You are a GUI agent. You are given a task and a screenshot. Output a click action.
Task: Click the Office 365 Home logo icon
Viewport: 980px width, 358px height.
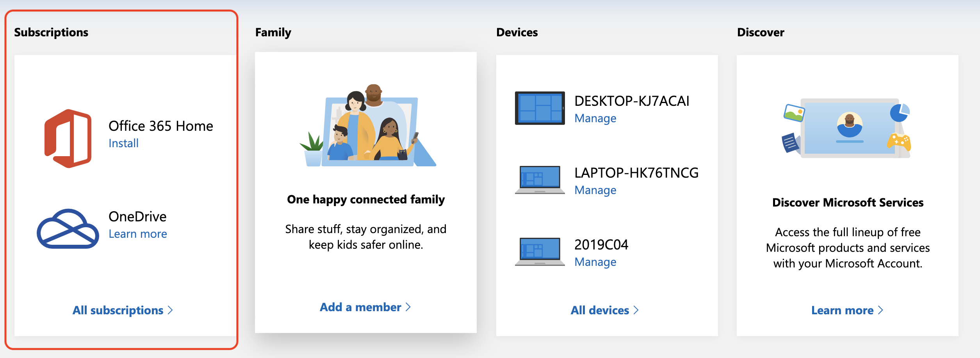[x=68, y=139]
